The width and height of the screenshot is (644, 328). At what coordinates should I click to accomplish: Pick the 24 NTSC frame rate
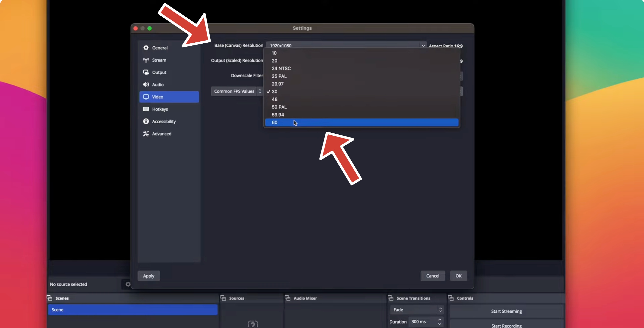[x=281, y=68]
